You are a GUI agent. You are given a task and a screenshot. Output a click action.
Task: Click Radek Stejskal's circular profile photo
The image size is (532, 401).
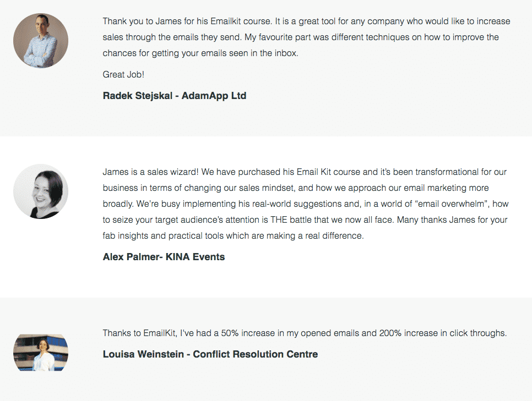pyautogui.click(x=41, y=41)
